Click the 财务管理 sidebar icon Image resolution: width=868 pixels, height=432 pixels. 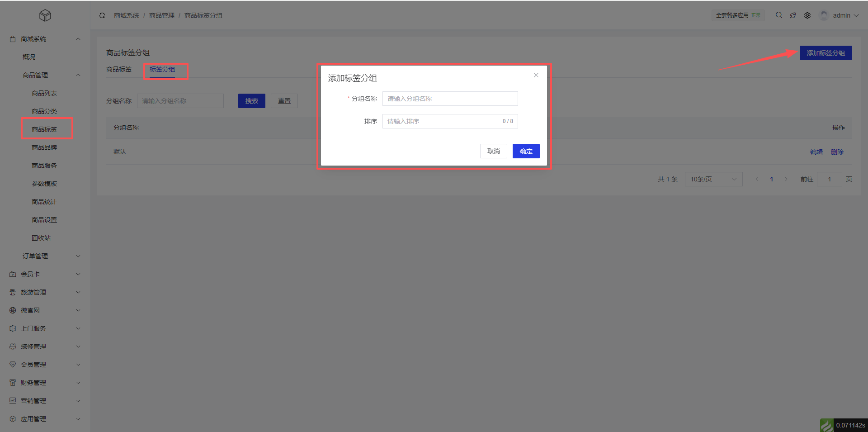coord(13,383)
